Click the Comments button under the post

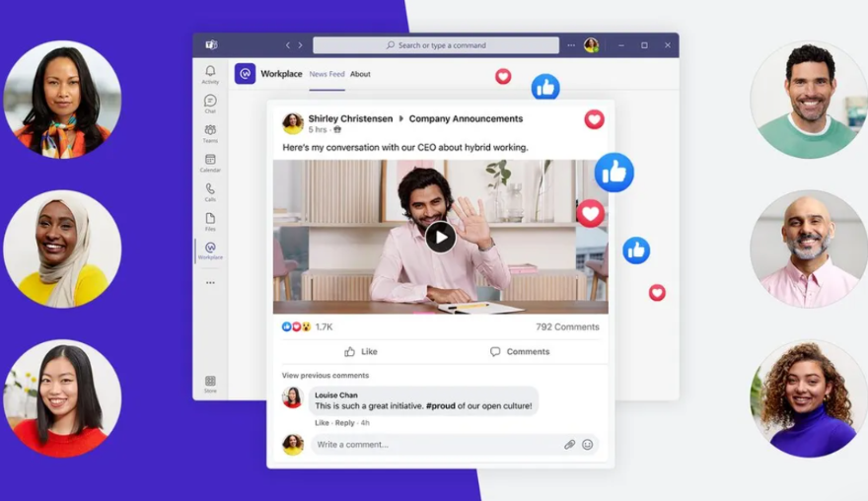click(520, 351)
